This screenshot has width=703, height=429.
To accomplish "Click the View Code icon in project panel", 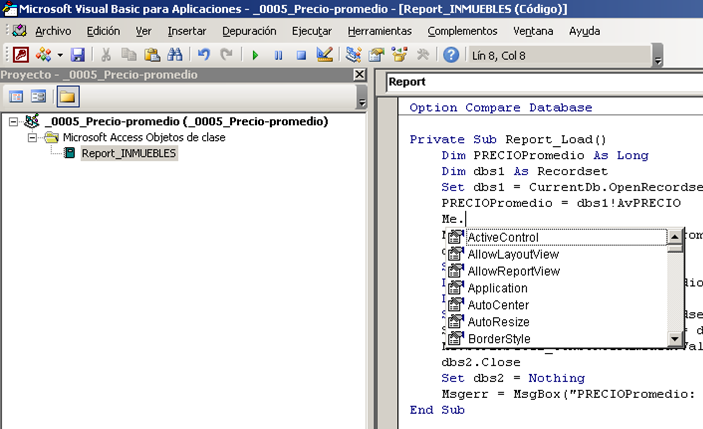I will tap(16, 96).
